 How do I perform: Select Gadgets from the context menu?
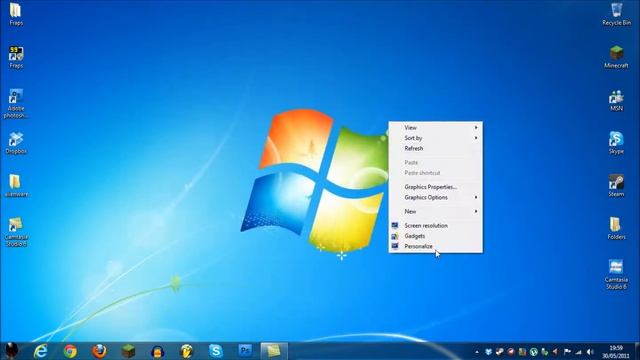(436, 236)
